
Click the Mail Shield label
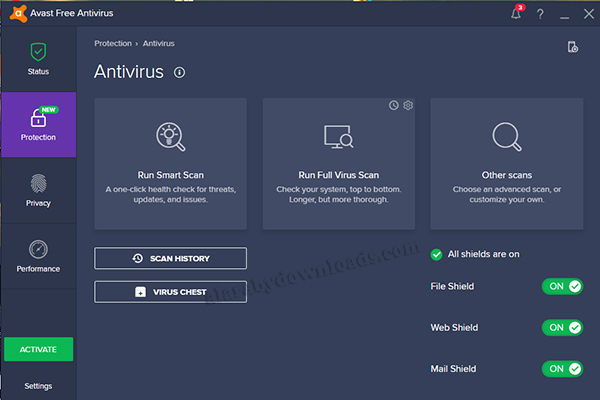click(453, 369)
